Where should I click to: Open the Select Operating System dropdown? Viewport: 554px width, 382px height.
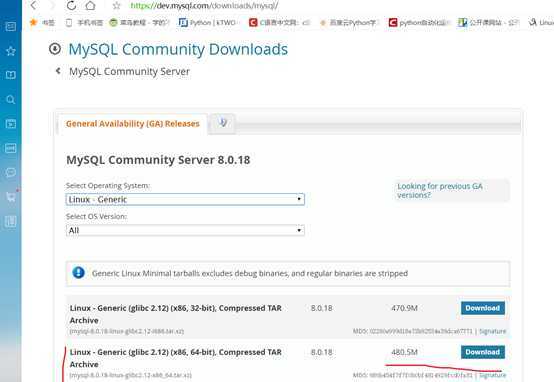185,199
